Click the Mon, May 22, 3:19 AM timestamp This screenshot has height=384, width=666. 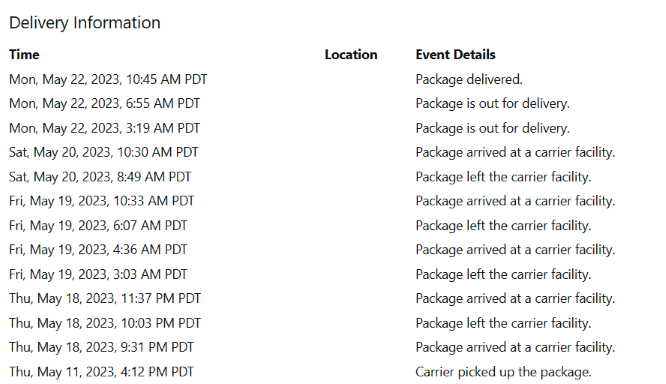point(104,128)
